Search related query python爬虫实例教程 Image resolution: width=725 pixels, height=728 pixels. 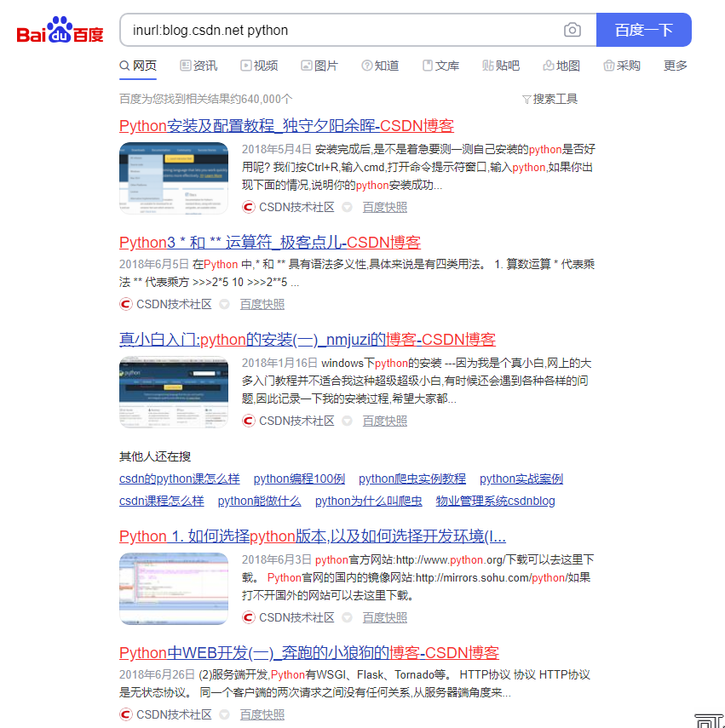point(412,479)
